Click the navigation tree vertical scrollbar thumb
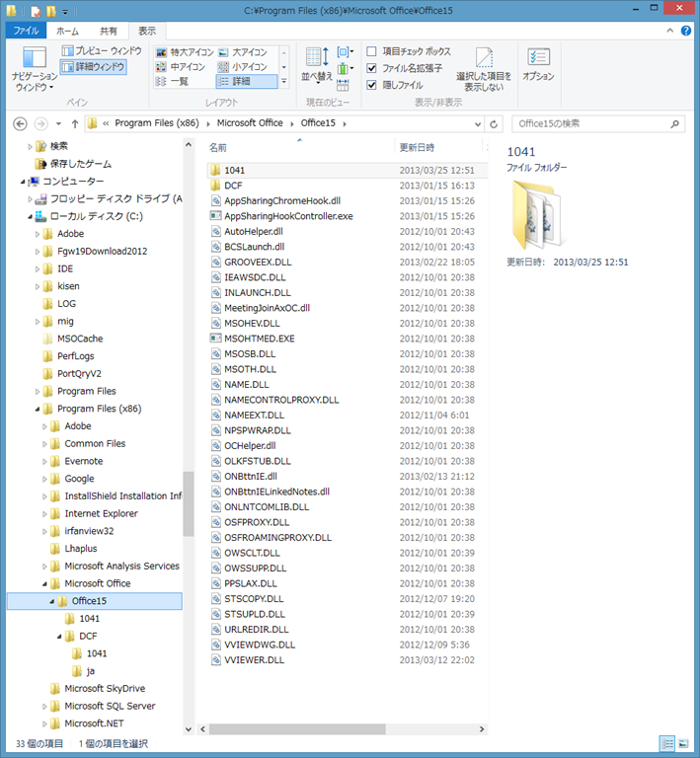Viewport: 700px width, 758px height. pos(188,503)
